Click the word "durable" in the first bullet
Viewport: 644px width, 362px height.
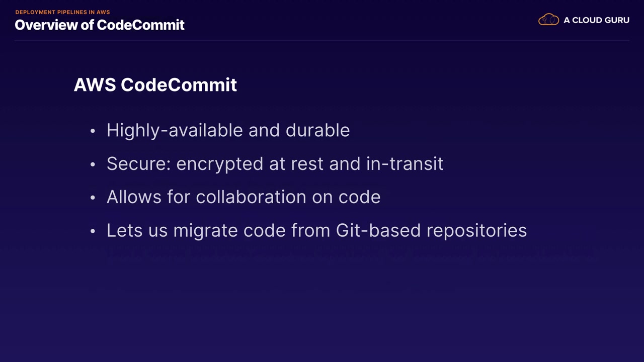tap(317, 130)
